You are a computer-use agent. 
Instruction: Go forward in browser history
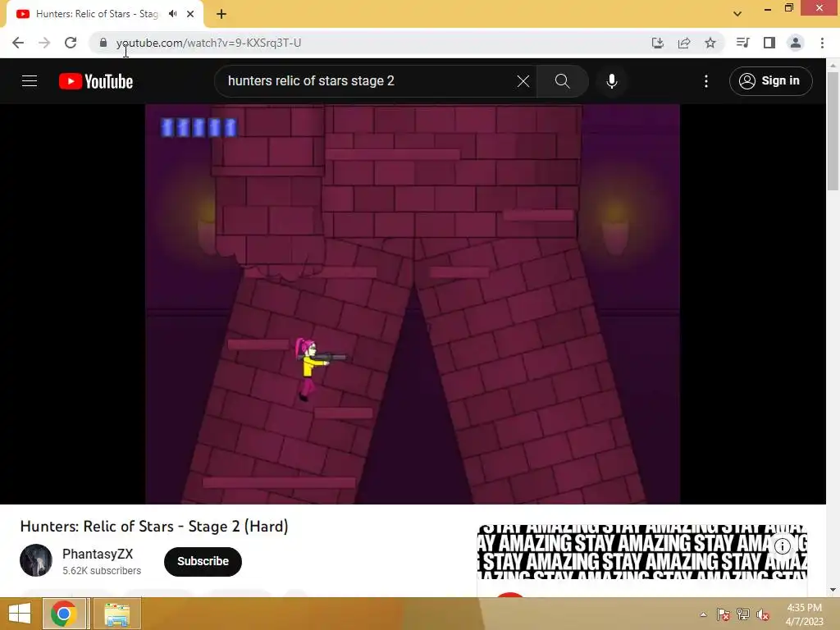coord(44,43)
